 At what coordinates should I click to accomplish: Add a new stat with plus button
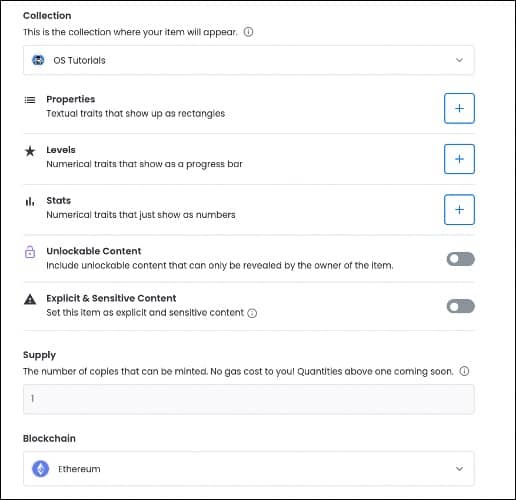459,210
